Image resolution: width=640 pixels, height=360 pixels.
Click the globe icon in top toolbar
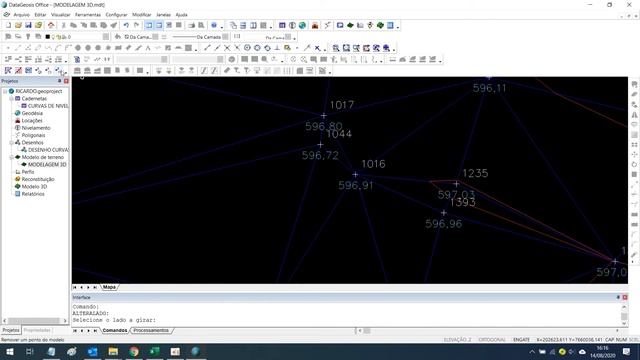302,25
